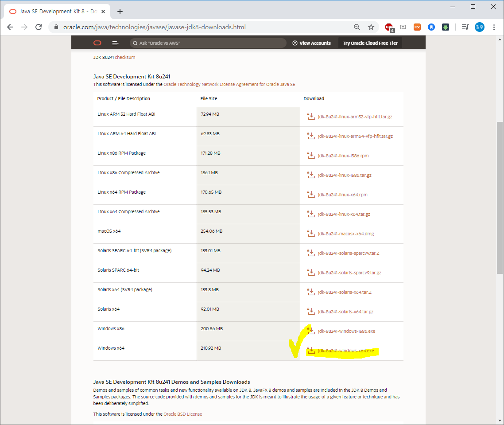The image size is (504, 425).
Task: Click the Java SE Development Kit 8u241 heading
Action: point(132,77)
